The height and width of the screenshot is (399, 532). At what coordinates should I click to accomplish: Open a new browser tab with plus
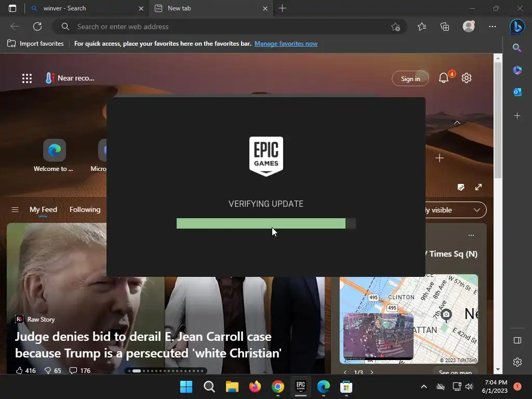(x=282, y=8)
